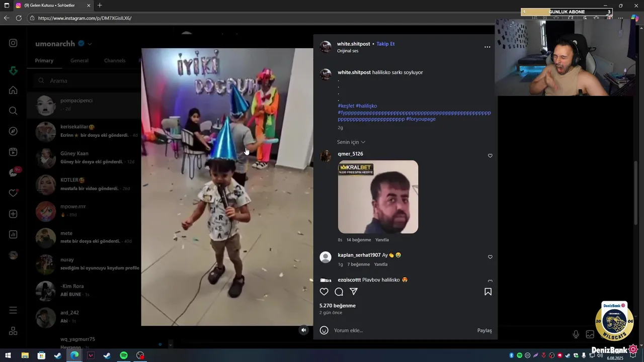Open the mete conversation
The height and width of the screenshot is (362, 644).
point(84,238)
